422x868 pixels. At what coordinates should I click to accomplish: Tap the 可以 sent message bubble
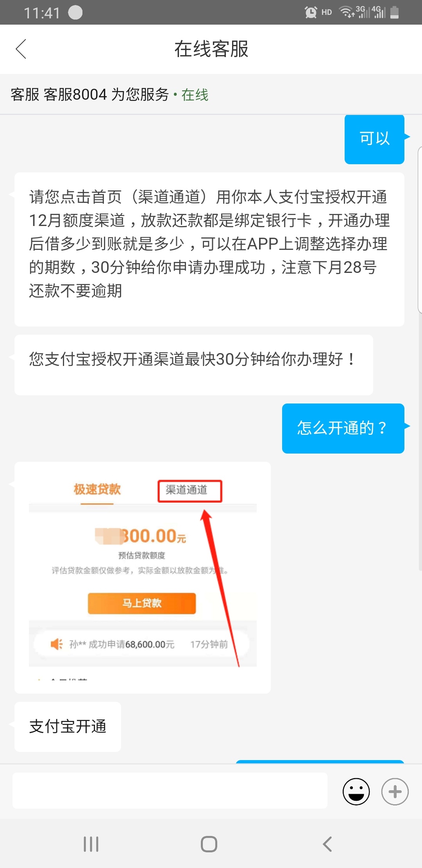pyautogui.click(x=374, y=139)
